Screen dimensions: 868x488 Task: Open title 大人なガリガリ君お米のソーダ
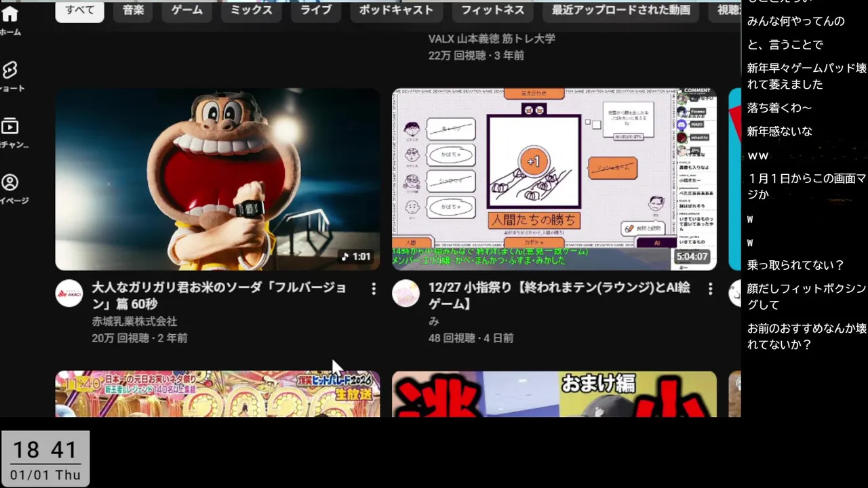(219, 296)
